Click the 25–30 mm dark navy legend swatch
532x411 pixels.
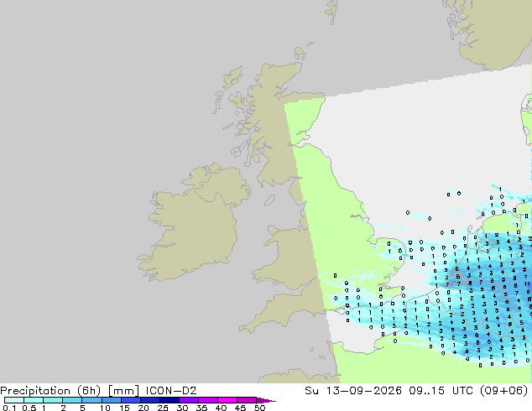pos(170,400)
